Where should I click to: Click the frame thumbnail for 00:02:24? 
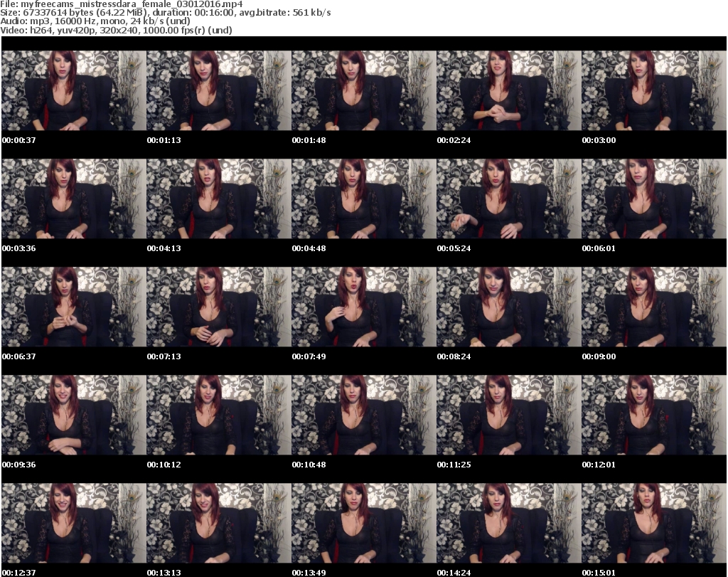pos(509,90)
